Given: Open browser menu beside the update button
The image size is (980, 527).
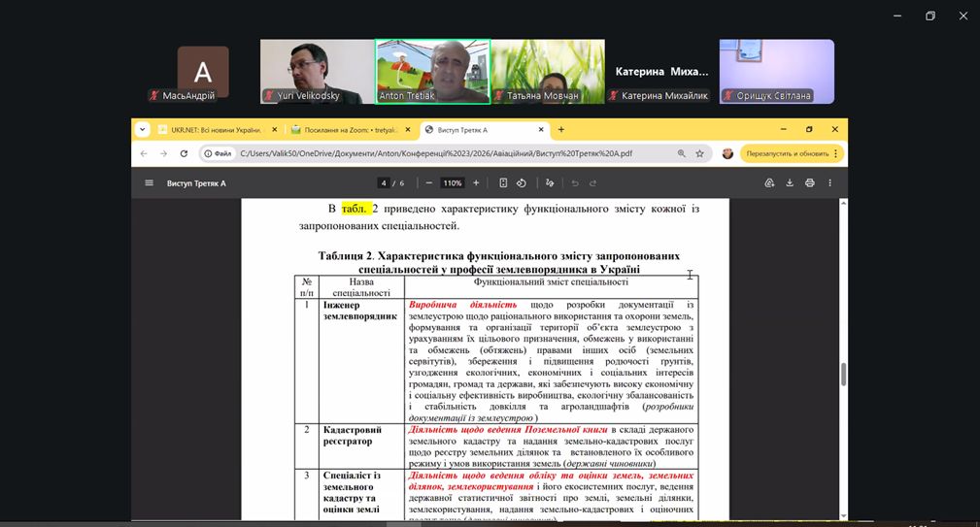Looking at the screenshot, I should click(x=836, y=153).
